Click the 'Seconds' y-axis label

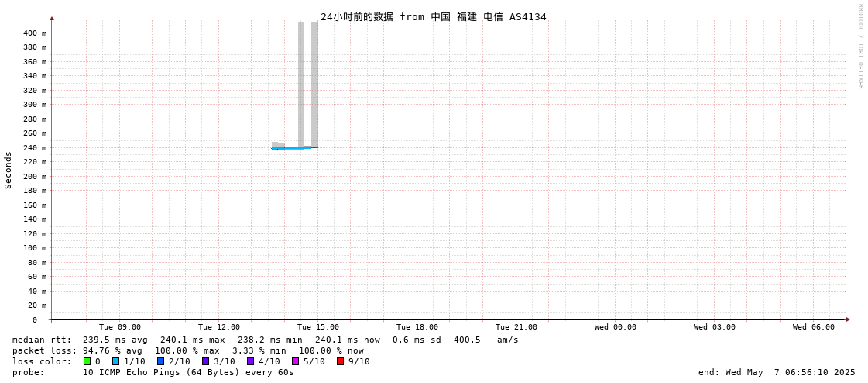(9, 170)
